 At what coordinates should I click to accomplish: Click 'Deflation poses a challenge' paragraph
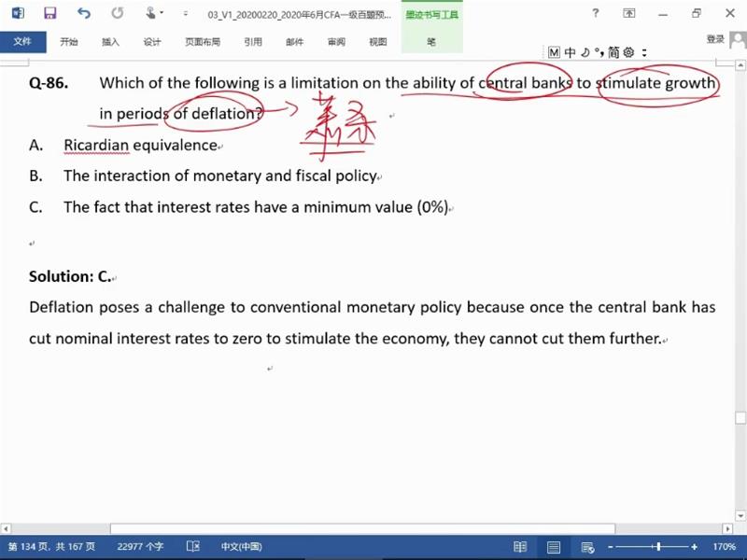tap(372, 323)
